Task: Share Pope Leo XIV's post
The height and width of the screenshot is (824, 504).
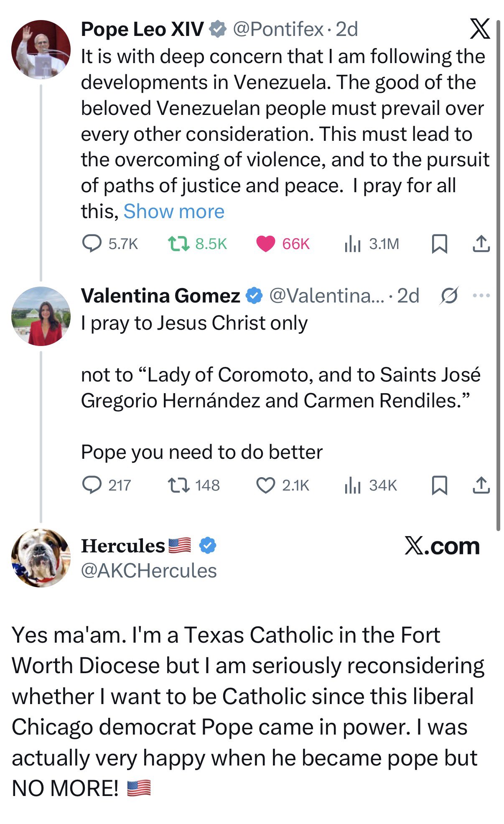Action: 481,244
